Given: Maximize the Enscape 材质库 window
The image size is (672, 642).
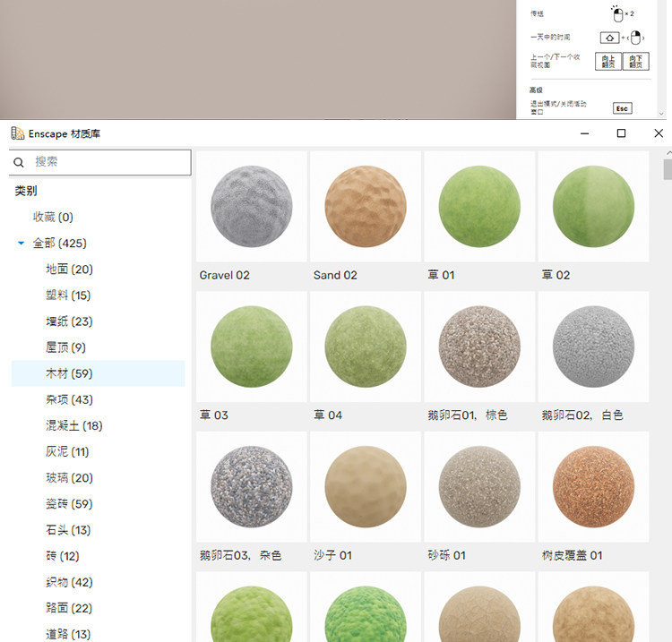Looking at the screenshot, I should (x=621, y=133).
